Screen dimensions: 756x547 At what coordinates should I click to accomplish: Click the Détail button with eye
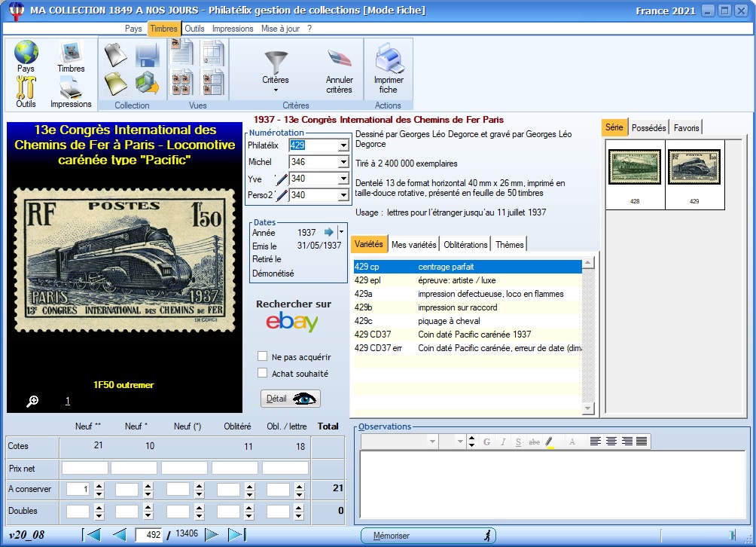tap(291, 399)
